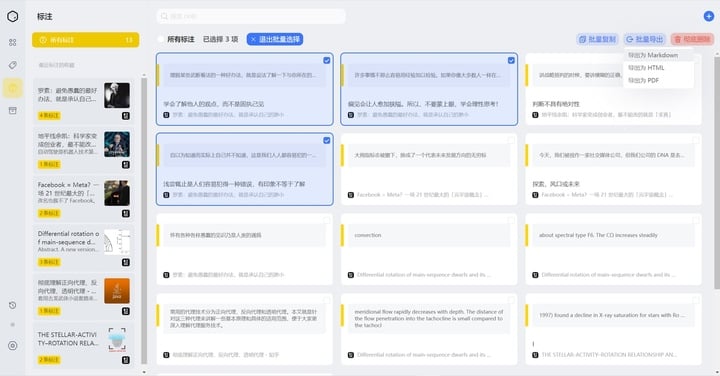Click source icon on 罗素 list item
Screen dimensions: 720x376
coord(126,116)
